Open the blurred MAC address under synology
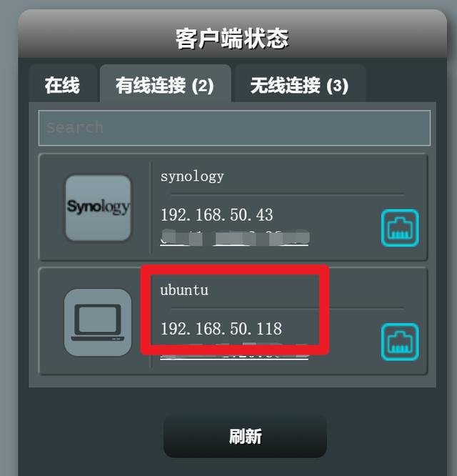 (x=234, y=238)
